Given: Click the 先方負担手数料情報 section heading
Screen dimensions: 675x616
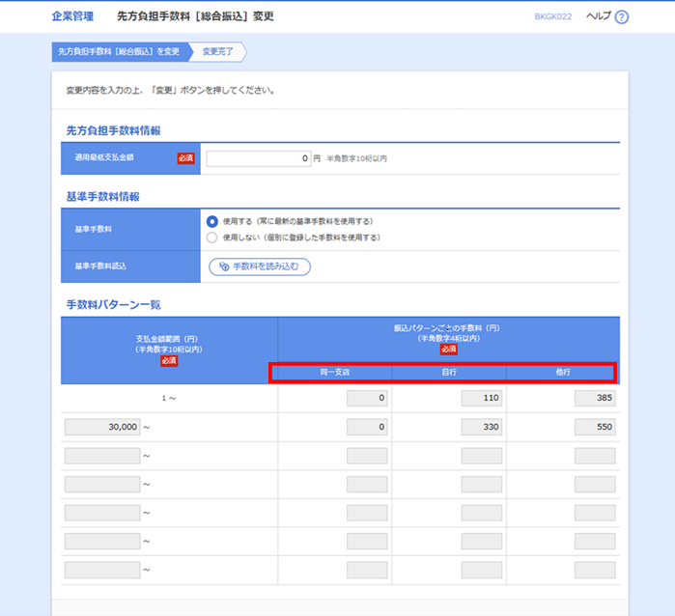Looking at the screenshot, I should point(113,131).
